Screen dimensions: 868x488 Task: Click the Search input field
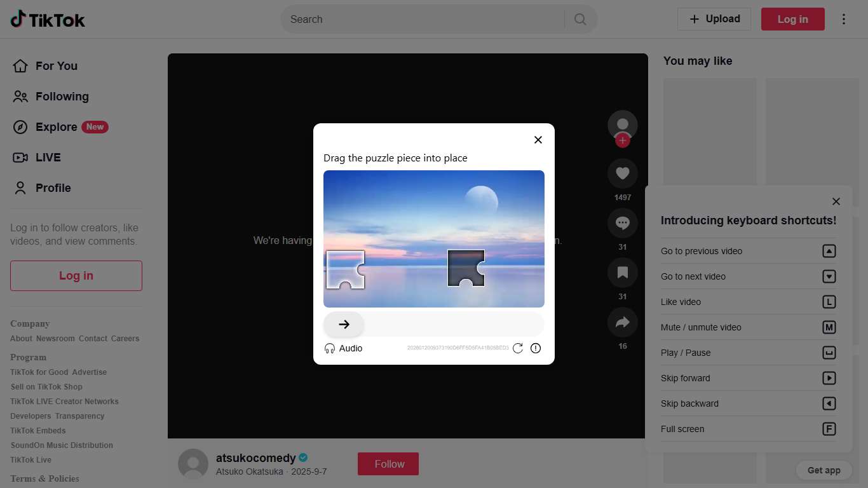coord(419,19)
